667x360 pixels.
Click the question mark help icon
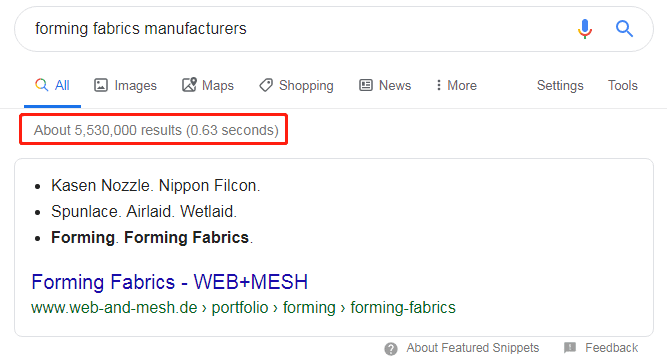coord(391,349)
